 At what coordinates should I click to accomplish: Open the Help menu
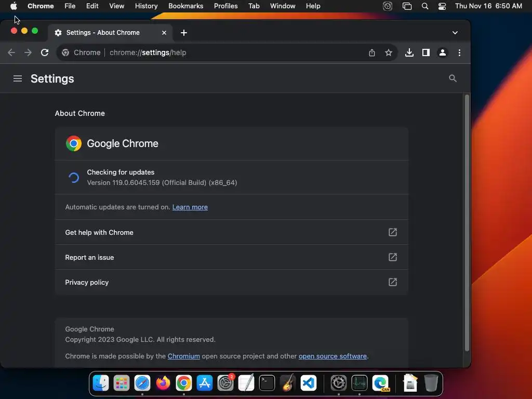point(313,6)
